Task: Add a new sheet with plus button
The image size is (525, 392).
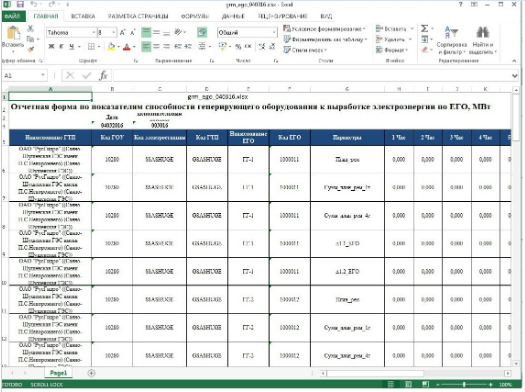Action: (91, 373)
